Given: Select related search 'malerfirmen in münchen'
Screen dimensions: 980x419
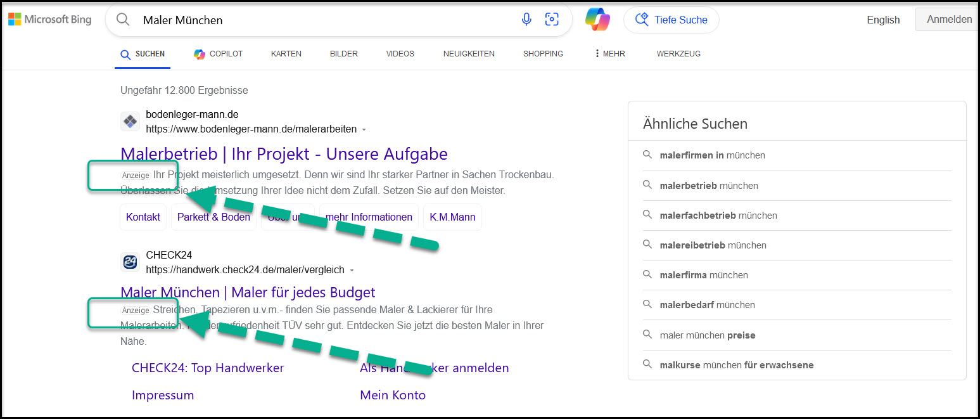Looking at the screenshot, I should (712, 155).
